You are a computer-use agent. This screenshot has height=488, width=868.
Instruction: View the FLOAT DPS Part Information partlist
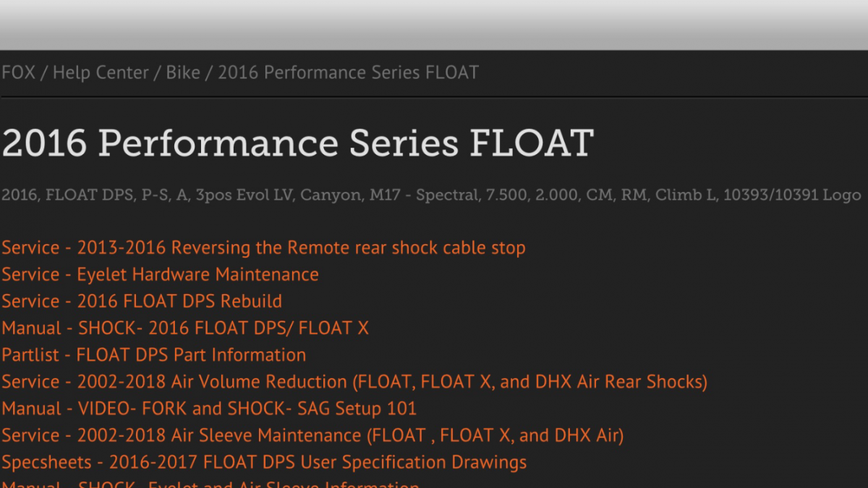(x=153, y=355)
